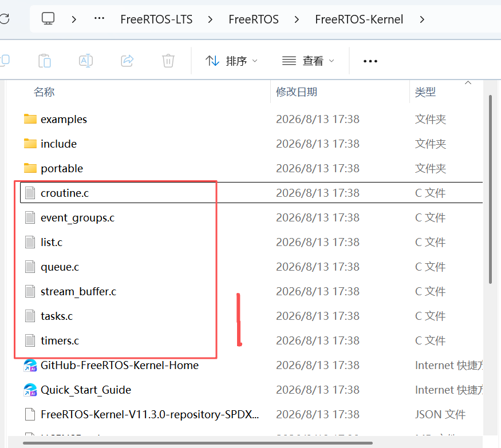Click the paste toolbar icon

(x=45, y=61)
